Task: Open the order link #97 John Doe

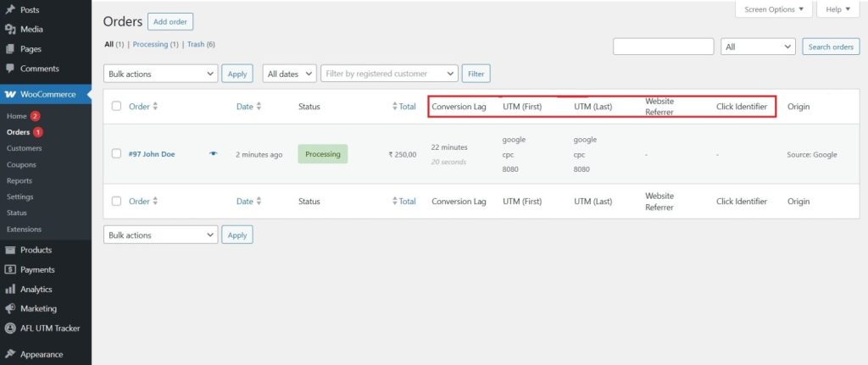Action: (x=152, y=154)
